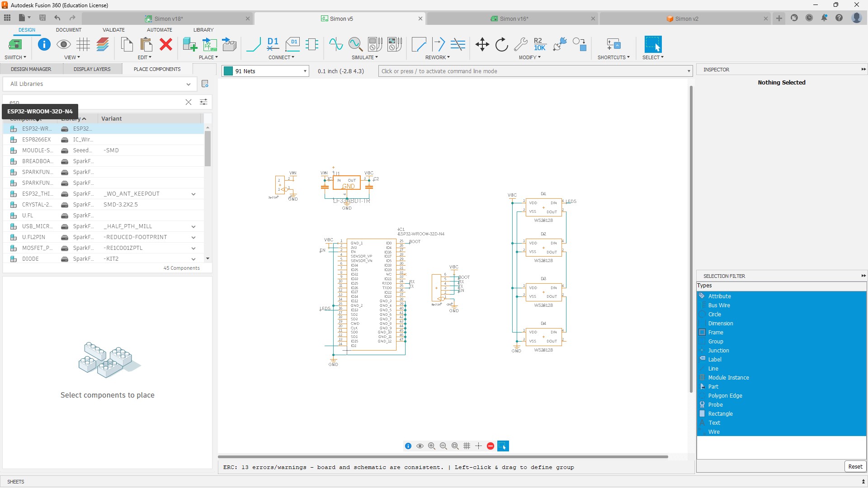
Task: Open the Simulate waveform tool
Action: 335,44
